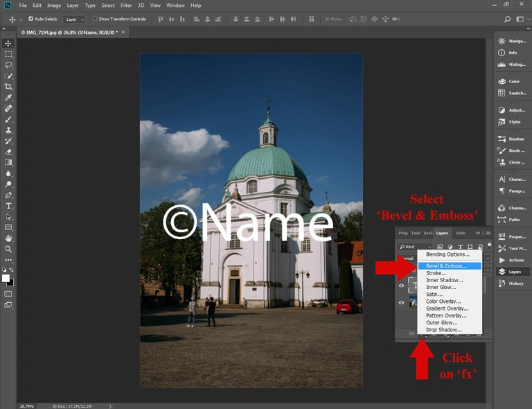Toggle the type layer filter
This screenshot has height=409, width=532.
pos(460,247)
